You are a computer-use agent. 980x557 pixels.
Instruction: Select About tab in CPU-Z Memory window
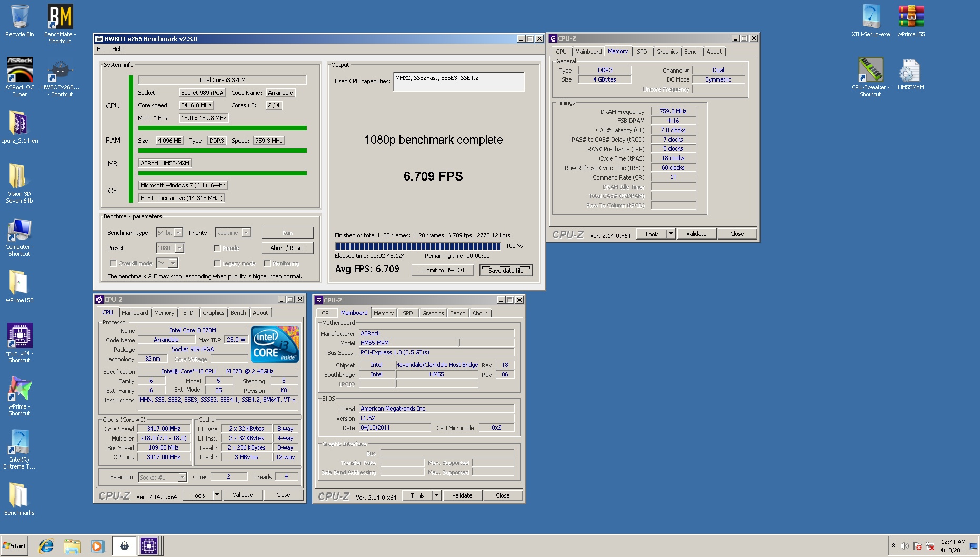click(x=714, y=52)
